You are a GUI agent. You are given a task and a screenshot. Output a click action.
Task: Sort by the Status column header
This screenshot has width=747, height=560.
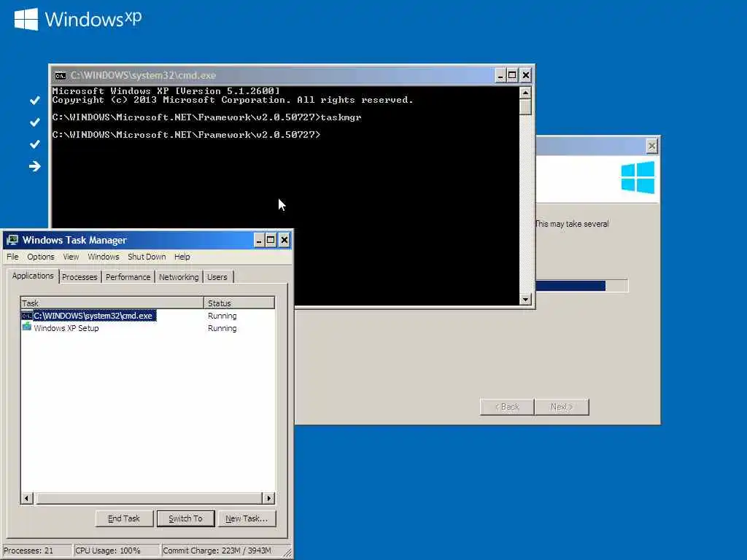coord(239,303)
